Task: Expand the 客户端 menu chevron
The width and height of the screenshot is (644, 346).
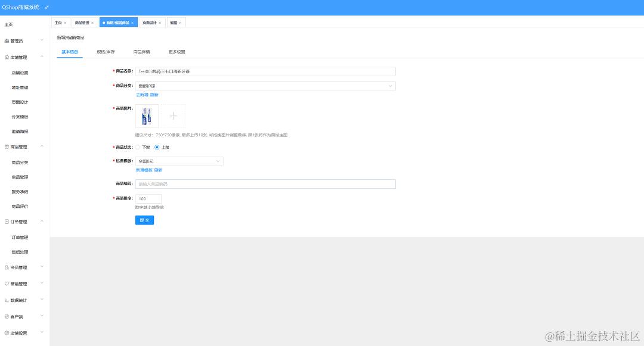Action: tap(42, 316)
